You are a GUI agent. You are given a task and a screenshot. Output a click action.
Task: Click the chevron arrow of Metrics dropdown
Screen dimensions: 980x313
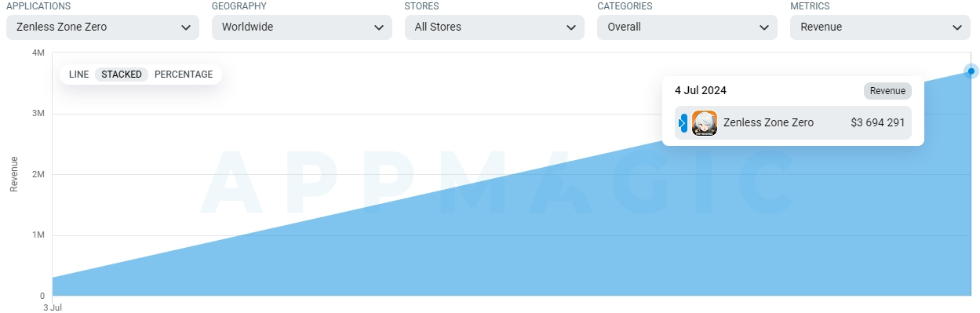[957, 27]
